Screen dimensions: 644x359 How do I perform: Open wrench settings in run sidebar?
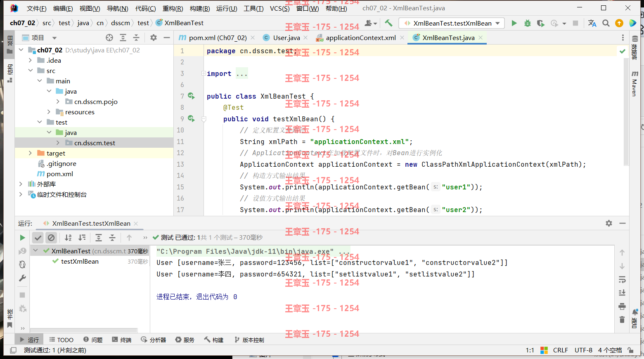(22, 278)
